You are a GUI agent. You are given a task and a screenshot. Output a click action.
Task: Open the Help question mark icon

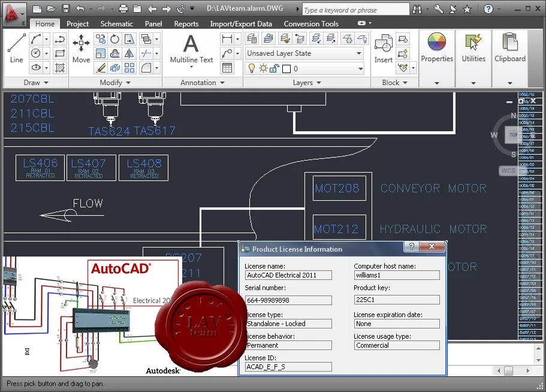(488, 9)
